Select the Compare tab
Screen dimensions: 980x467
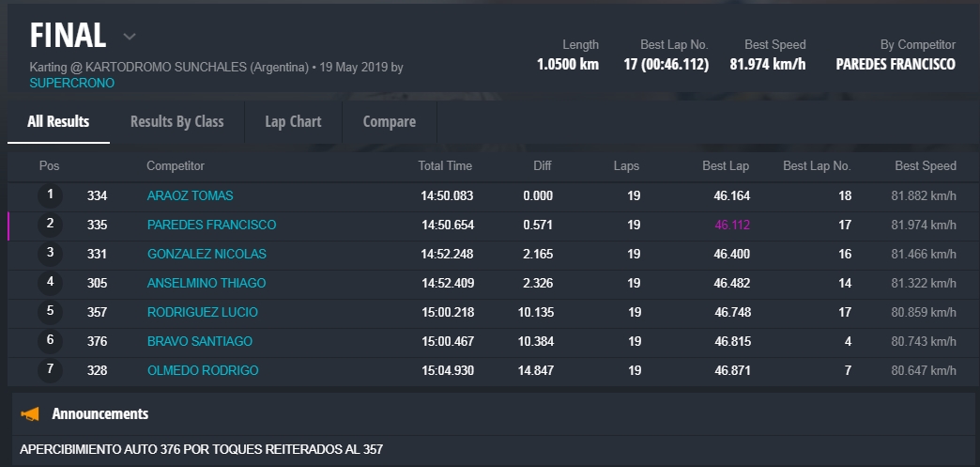pyautogui.click(x=389, y=121)
